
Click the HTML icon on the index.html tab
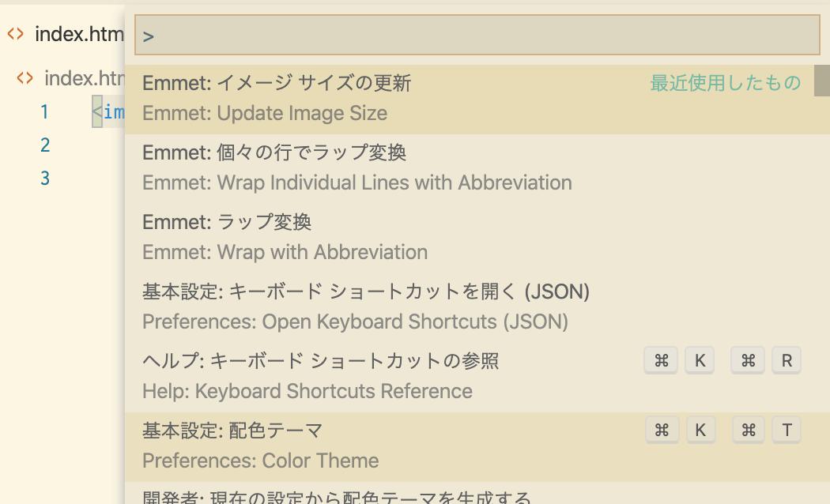click(13, 34)
